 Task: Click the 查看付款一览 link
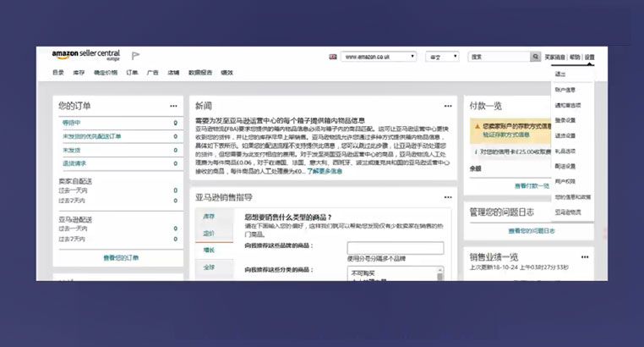point(532,186)
